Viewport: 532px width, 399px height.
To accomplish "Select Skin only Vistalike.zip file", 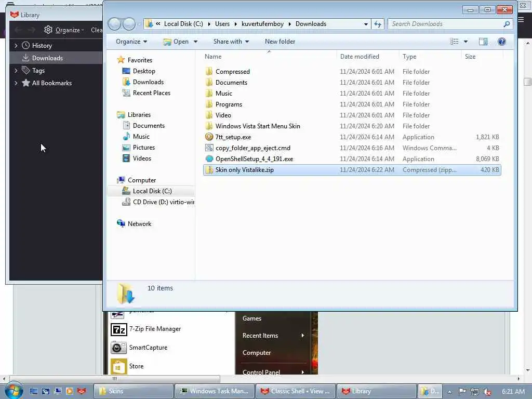I will pyautogui.click(x=352, y=170).
